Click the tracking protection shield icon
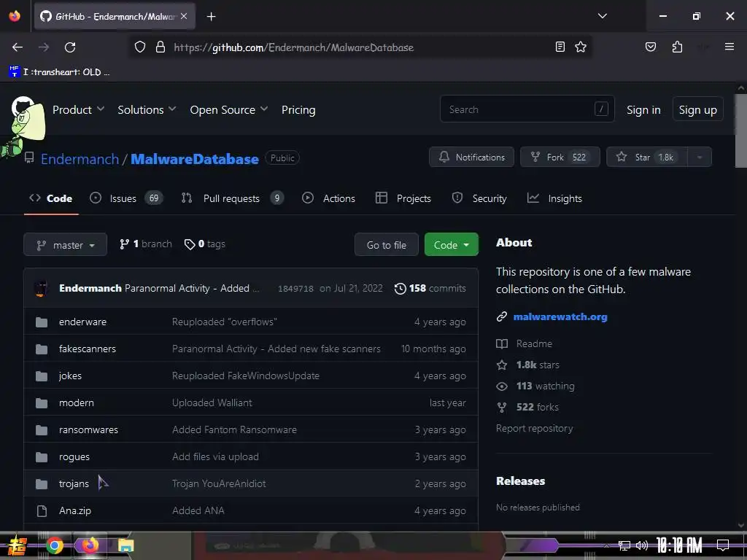Viewport: 747px width, 560px height. [x=139, y=47]
